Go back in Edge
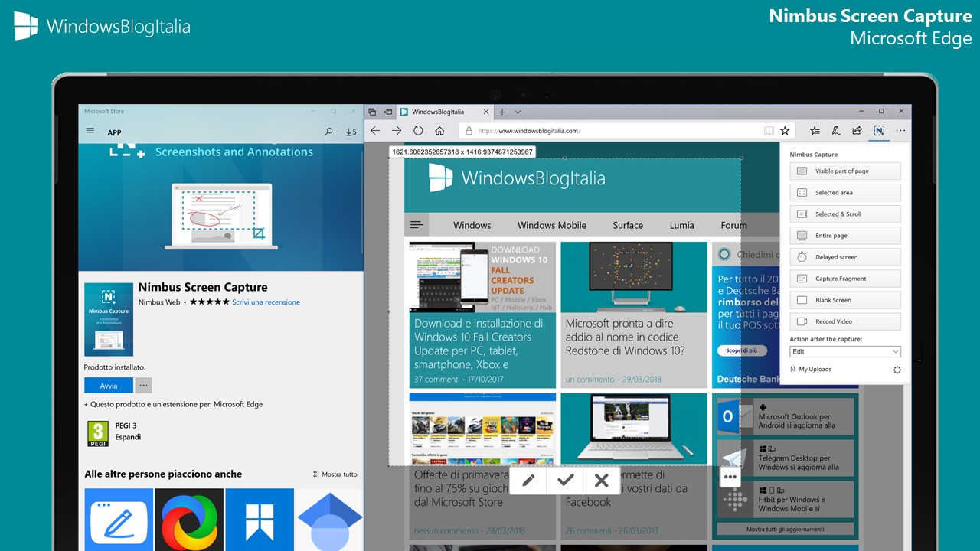This screenshot has width=980, height=551. (x=375, y=131)
